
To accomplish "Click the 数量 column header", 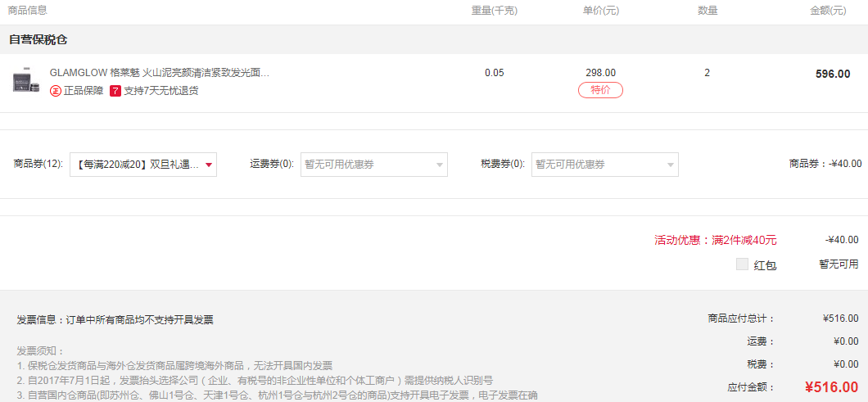I will click(x=708, y=11).
